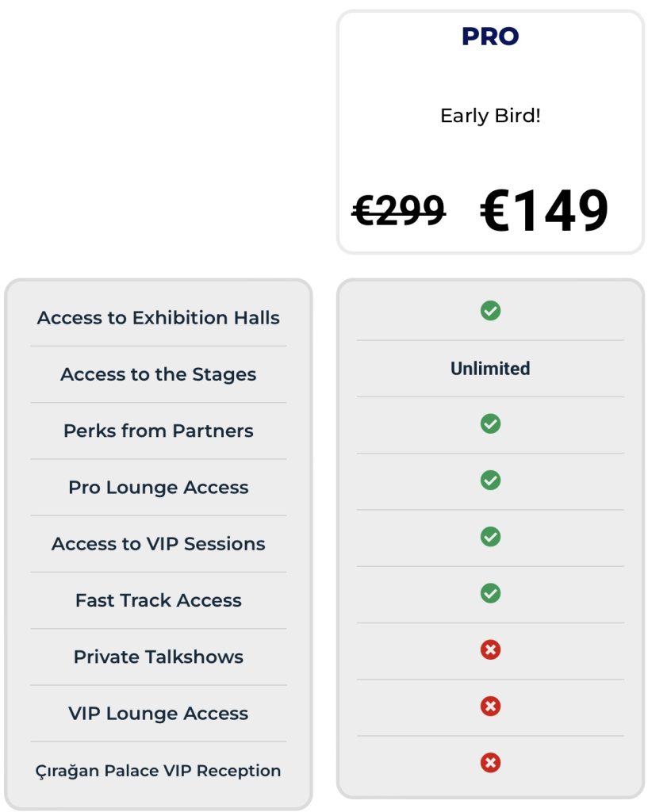The height and width of the screenshot is (812, 648).
Task: Select the Perks from Partners feature label
Action: [x=159, y=431]
